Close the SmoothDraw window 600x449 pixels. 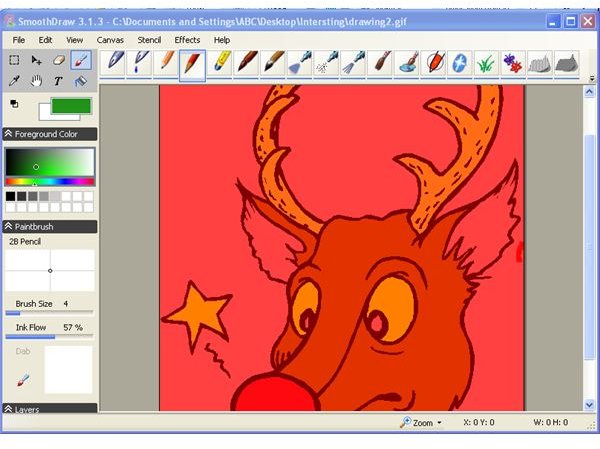588,21
